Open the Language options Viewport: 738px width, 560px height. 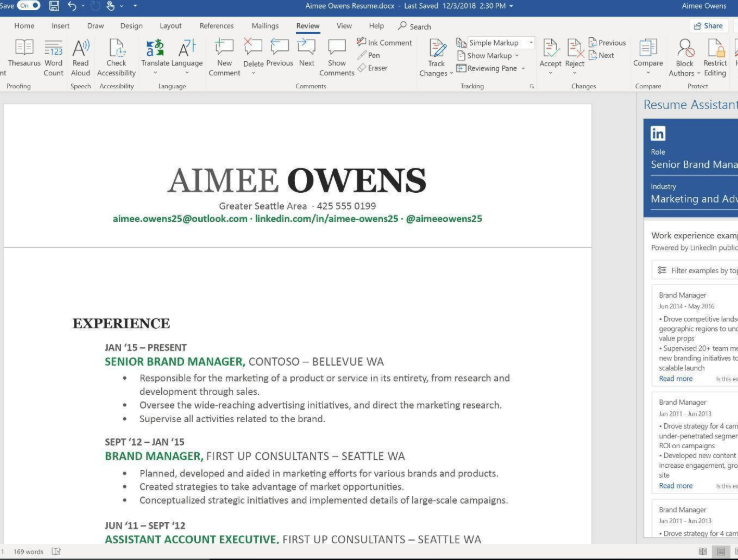(187, 57)
